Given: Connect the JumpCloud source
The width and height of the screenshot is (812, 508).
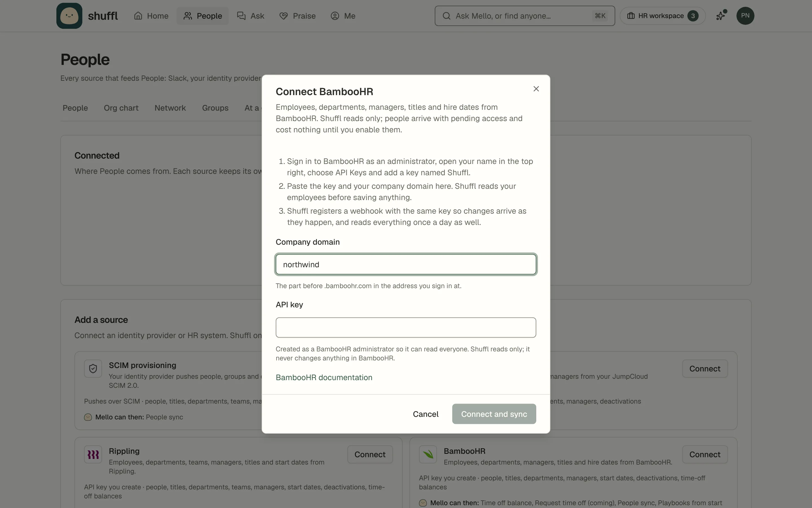Looking at the screenshot, I should click(705, 369).
